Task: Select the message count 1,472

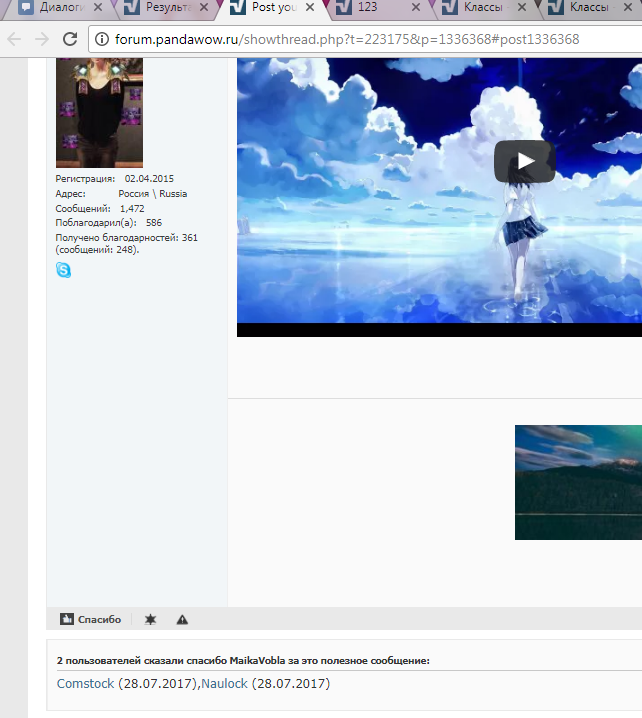Action: pos(132,209)
